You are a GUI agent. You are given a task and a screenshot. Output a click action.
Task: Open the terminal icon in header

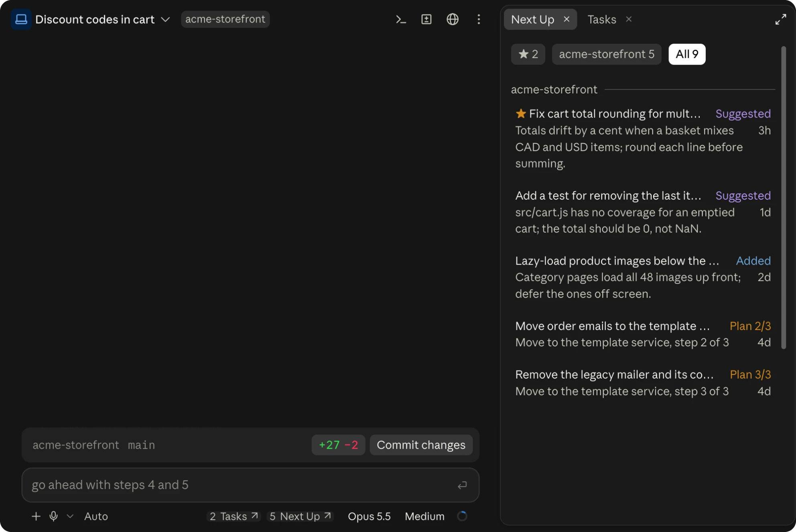click(401, 19)
